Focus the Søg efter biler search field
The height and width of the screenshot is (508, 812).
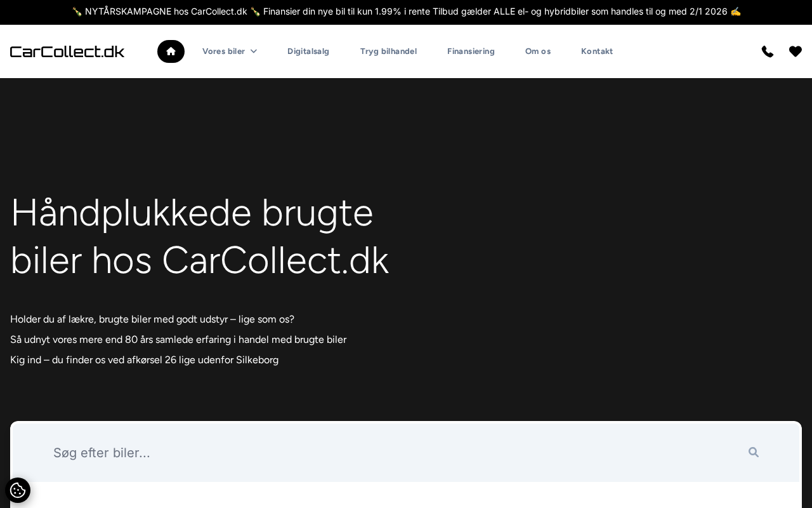pos(381,452)
